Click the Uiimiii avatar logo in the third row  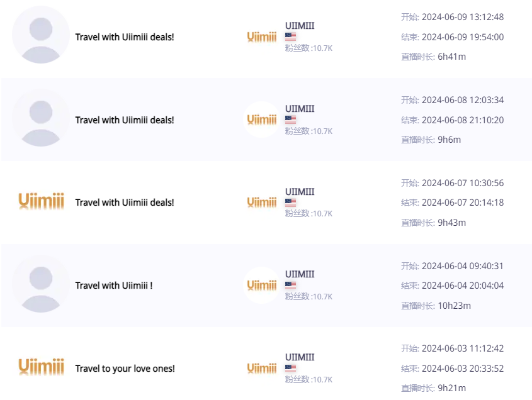pyautogui.click(x=261, y=203)
